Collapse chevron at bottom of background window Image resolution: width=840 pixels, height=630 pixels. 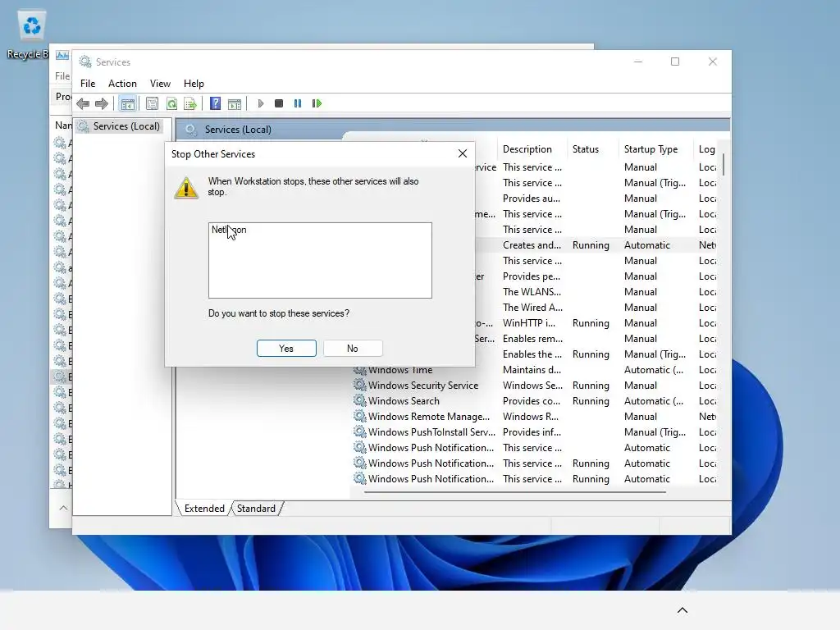[63, 507]
